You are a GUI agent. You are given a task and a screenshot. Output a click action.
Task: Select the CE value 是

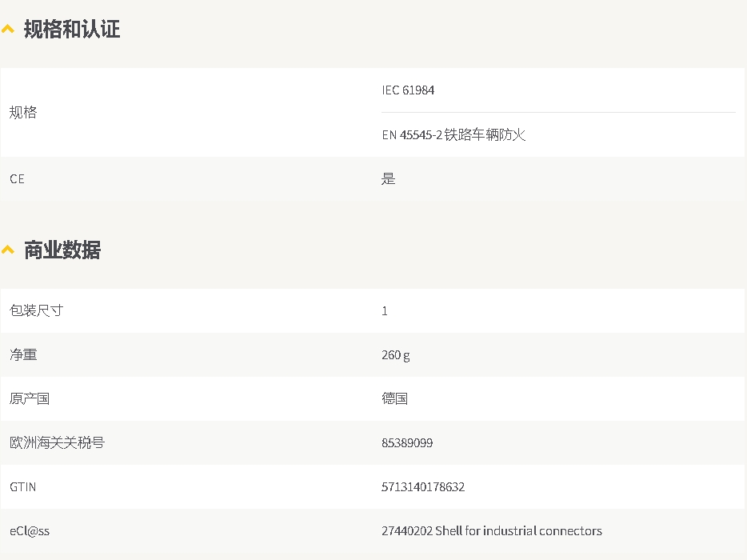click(388, 178)
